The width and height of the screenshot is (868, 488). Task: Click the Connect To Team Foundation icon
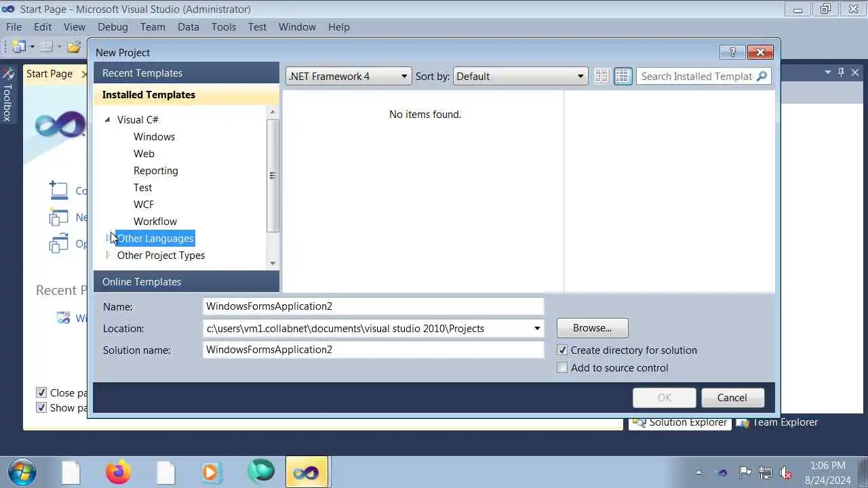(59, 190)
